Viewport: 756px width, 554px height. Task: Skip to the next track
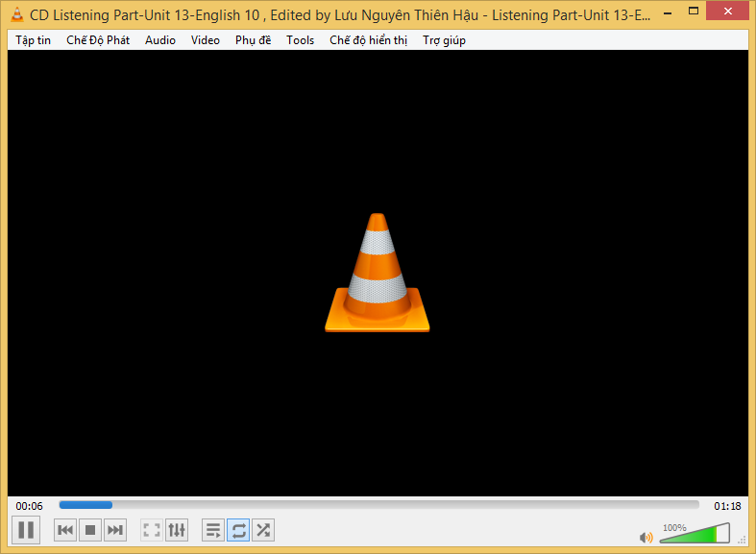coord(115,530)
